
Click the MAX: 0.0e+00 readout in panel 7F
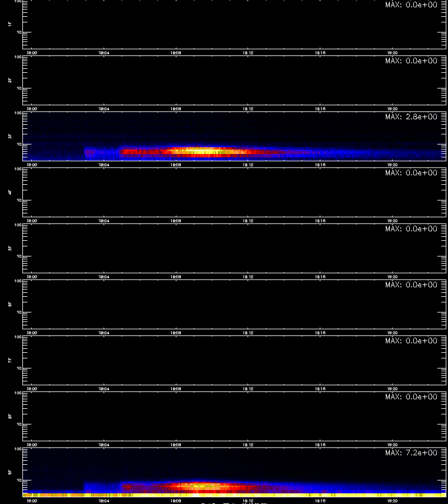click(411, 340)
